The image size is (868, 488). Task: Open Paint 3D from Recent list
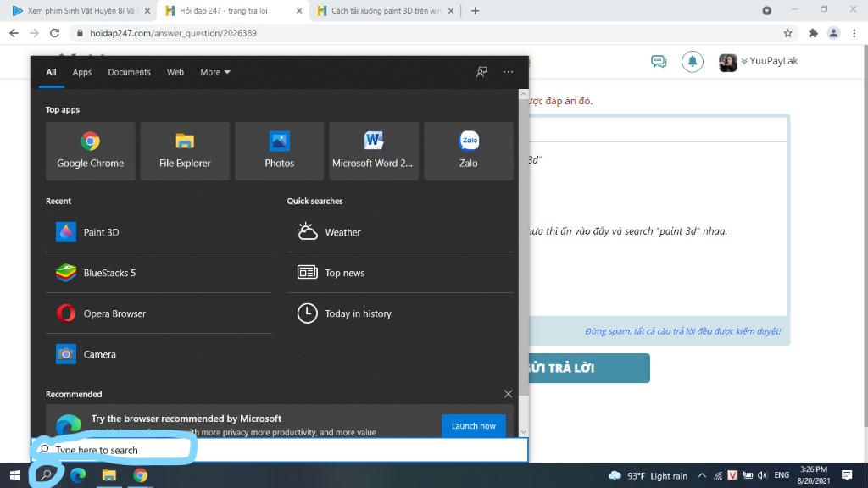coord(159,232)
